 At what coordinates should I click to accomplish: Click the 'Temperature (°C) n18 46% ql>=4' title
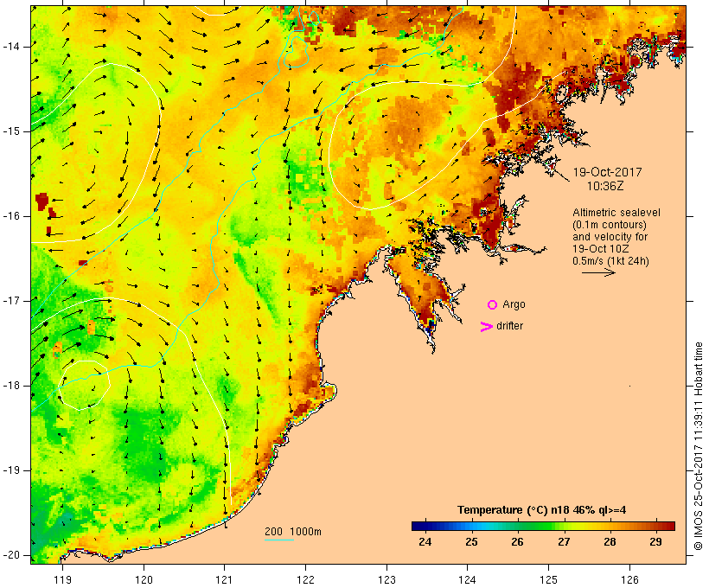542,510
